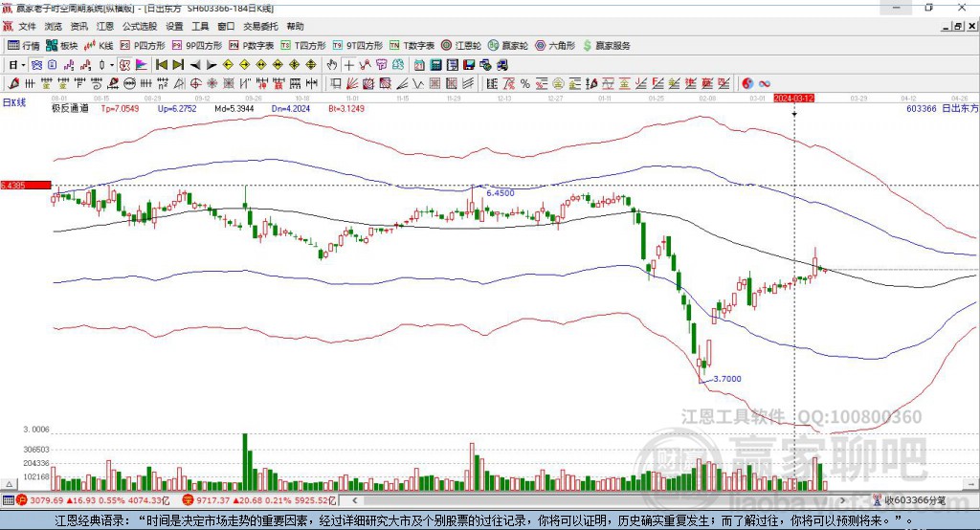Click the yin-yang taiji icon

[x=747, y=84]
